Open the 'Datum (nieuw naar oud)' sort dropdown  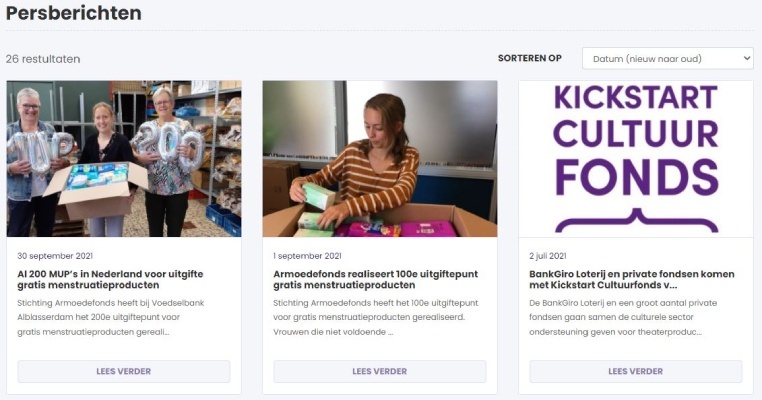tap(660, 59)
